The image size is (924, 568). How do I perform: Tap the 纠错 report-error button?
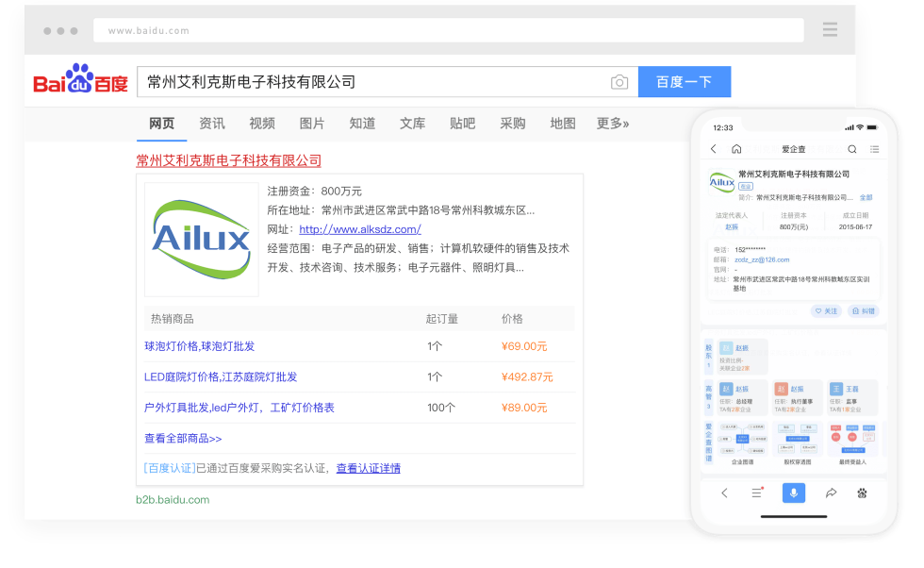pos(864,310)
